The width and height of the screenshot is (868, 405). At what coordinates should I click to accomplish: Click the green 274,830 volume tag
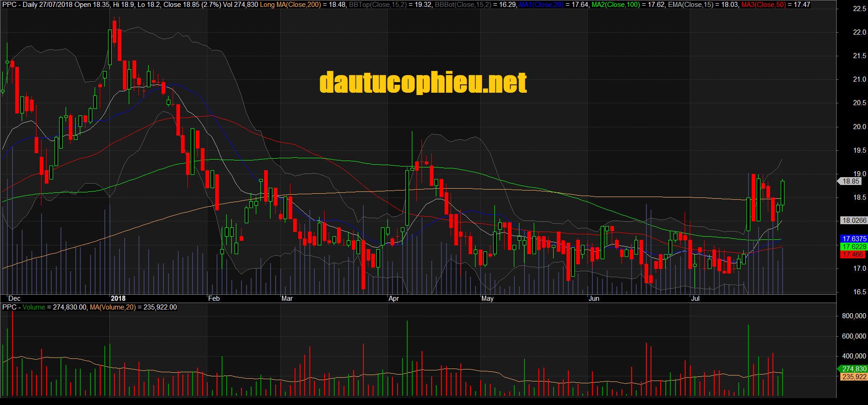coord(854,369)
